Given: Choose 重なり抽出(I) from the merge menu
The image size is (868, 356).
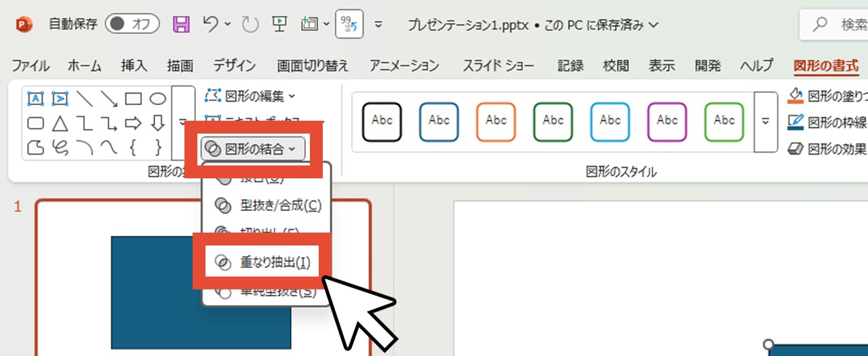Looking at the screenshot, I should click(262, 262).
